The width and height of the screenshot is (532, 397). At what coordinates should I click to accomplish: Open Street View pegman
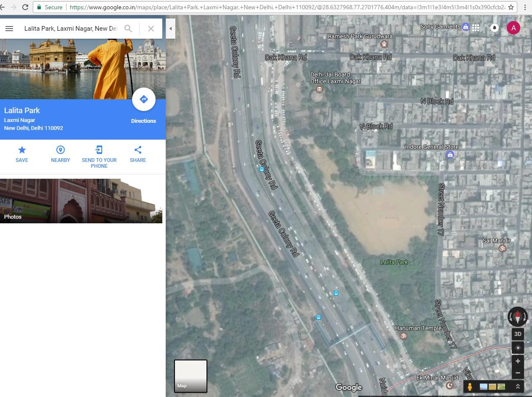470,386
